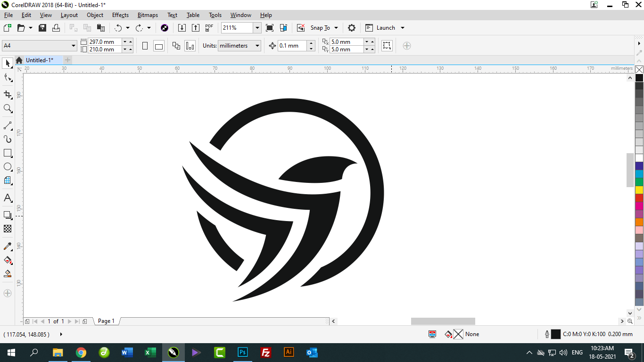Expand the Launch dropdown
The image size is (644, 362).
403,28
